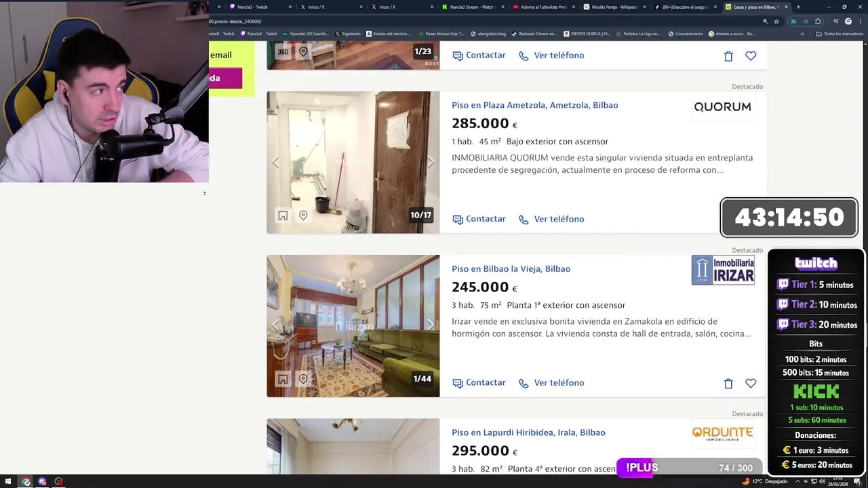Previous photo arrow on Bilbao la Vieja listing
Image resolution: width=868 pixels, height=488 pixels.
[x=275, y=325]
